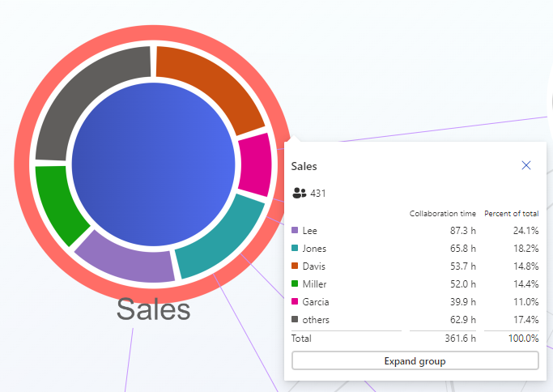Click the Percent of total column header
The height and width of the screenshot is (392, 553).
(x=511, y=214)
